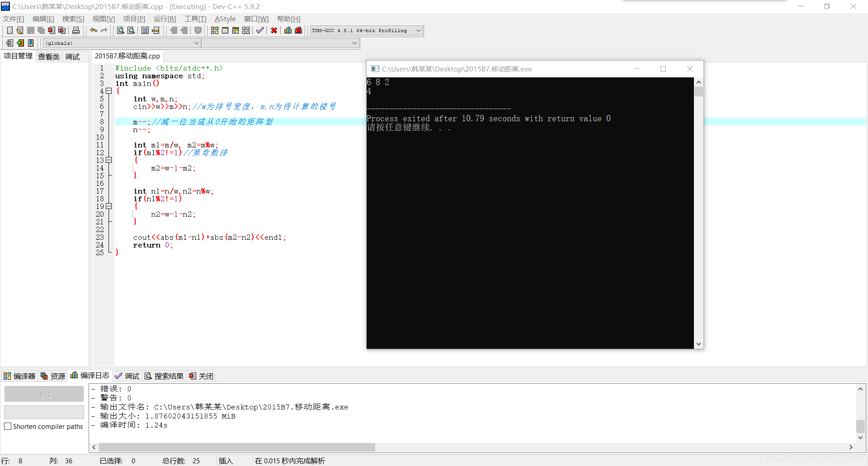
Task: Click the Insert snippet icon in second toolbar
Action: tap(9, 43)
